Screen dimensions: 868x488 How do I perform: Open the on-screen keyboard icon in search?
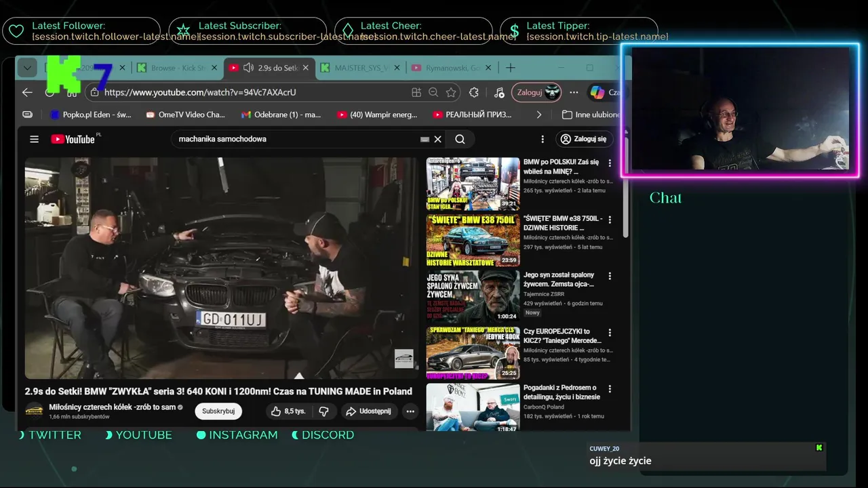(x=425, y=139)
